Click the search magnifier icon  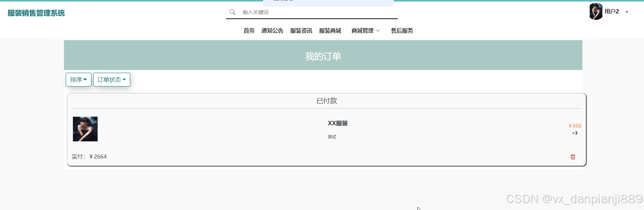(x=232, y=12)
